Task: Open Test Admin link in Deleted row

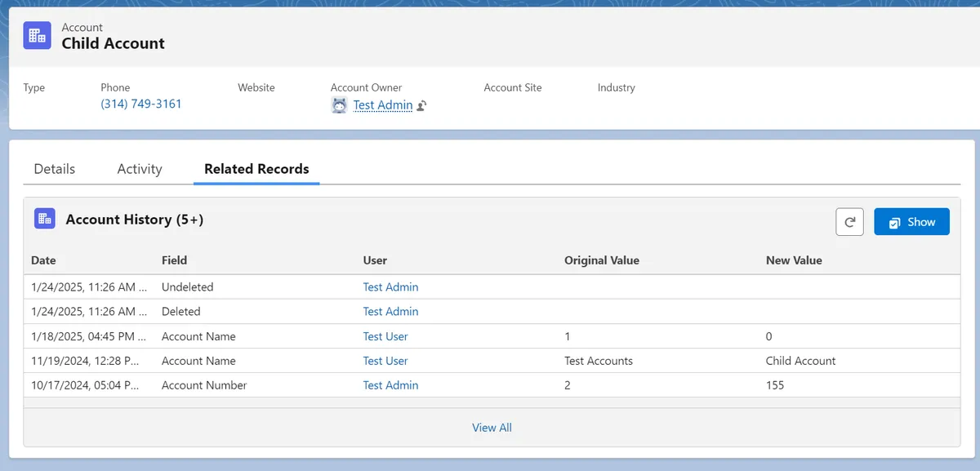Action: point(390,312)
